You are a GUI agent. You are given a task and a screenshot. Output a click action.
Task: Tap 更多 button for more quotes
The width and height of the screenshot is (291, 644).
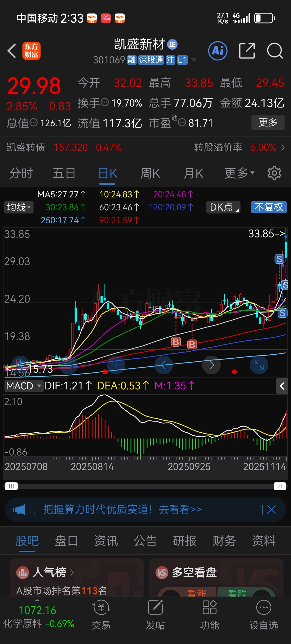pyautogui.click(x=268, y=123)
